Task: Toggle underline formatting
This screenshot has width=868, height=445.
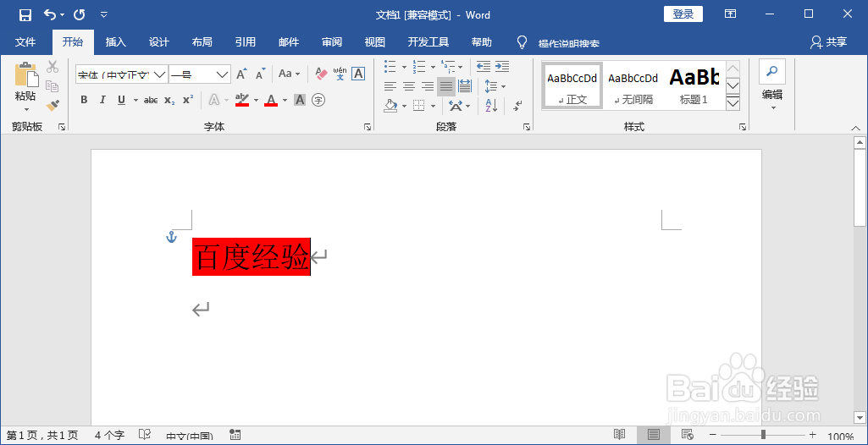Action: (121, 100)
